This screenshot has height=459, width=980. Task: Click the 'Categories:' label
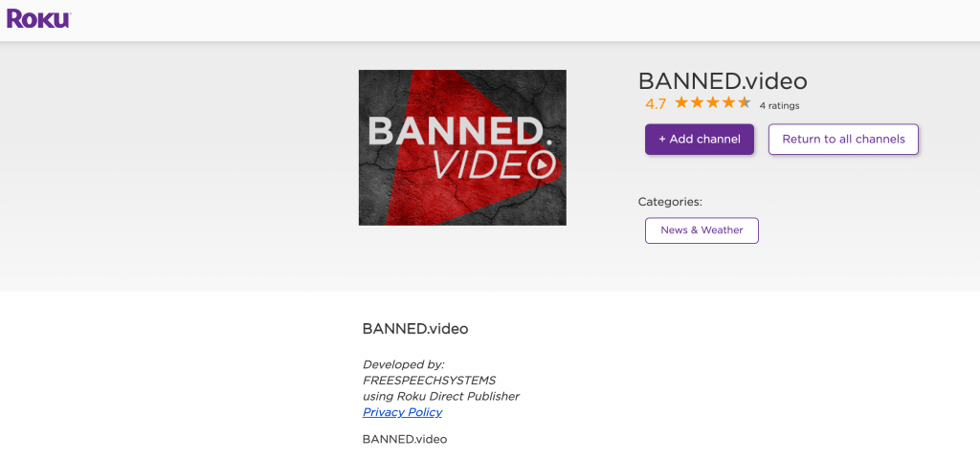[x=670, y=202]
